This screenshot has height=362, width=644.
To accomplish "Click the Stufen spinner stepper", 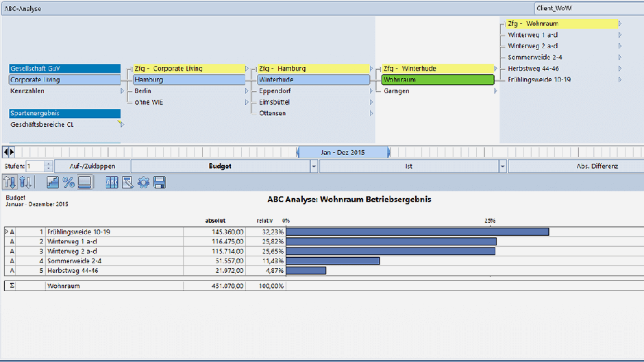I will [49, 166].
